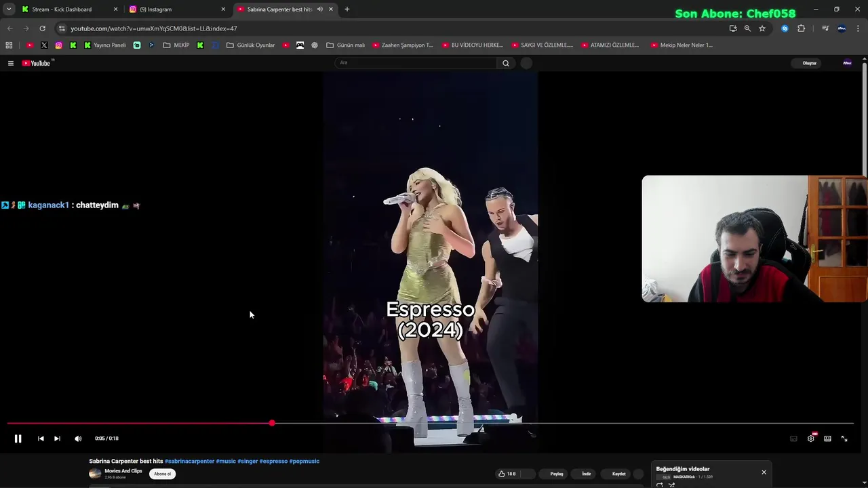Open the apps grid in bookmarks bar

9,45
